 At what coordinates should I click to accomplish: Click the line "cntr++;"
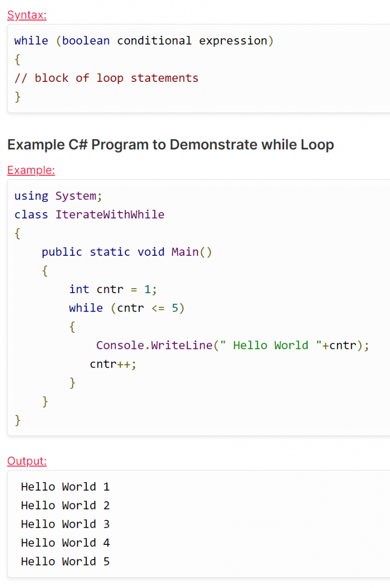click(x=113, y=364)
